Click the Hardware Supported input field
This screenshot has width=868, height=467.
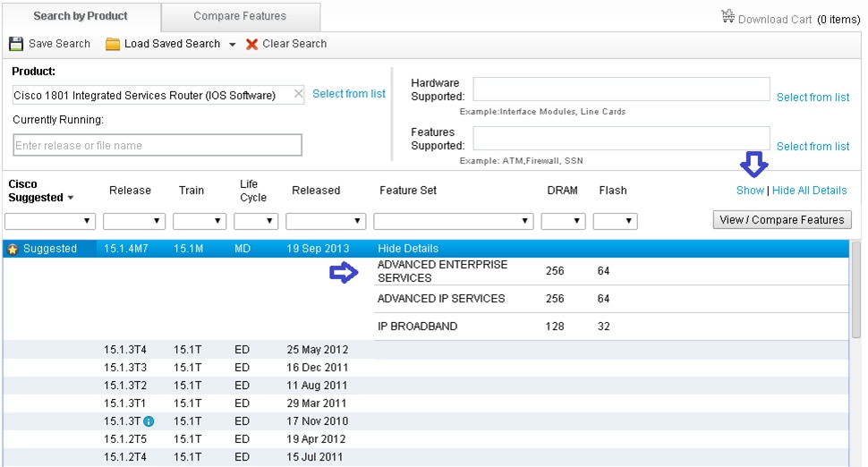coord(621,89)
